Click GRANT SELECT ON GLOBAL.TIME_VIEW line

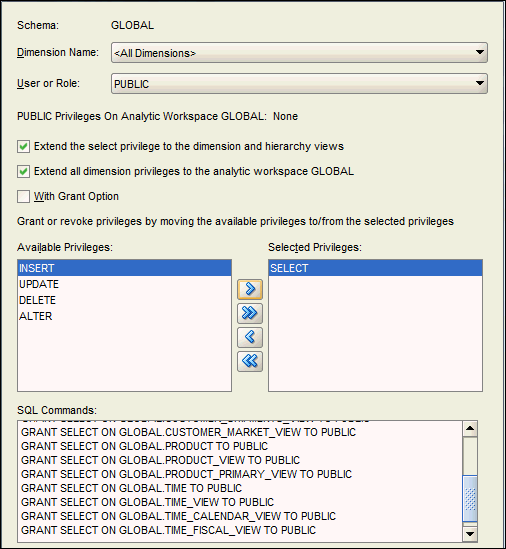pos(147,502)
